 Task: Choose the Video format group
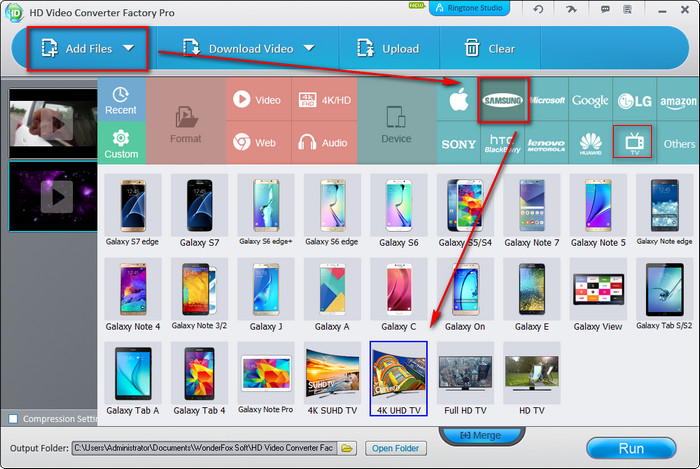click(x=258, y=100)
